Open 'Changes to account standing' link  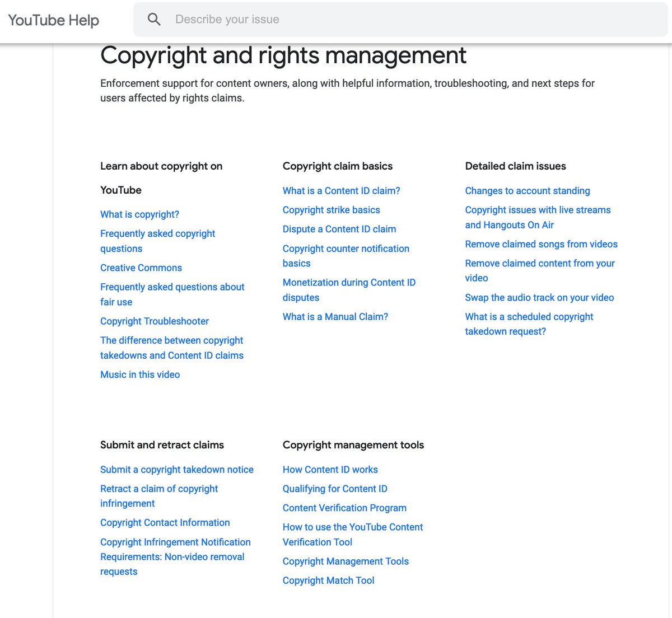(x=528, y=191)
